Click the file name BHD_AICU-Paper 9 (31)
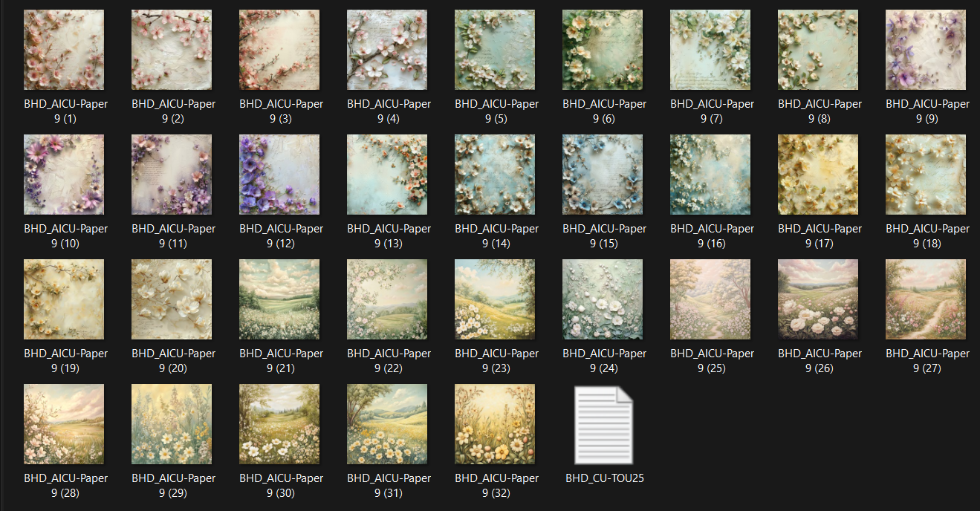This screenshot has height=511, width=980. (389, 486)
